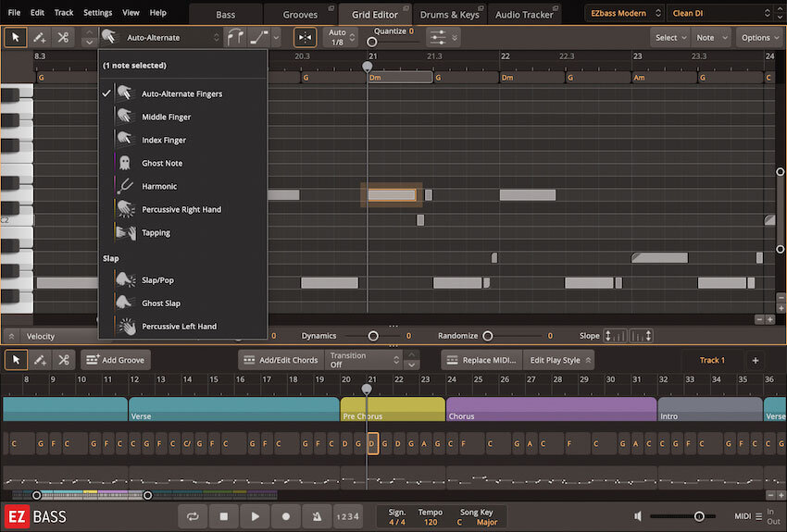Hit the Record button
787x532 pixels.
(x=286, y=516)
